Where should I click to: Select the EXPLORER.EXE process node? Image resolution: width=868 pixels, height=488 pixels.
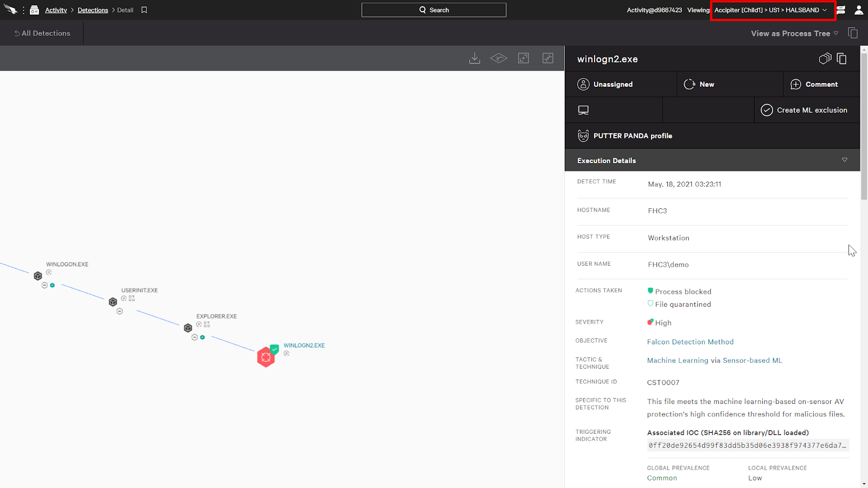188,328
